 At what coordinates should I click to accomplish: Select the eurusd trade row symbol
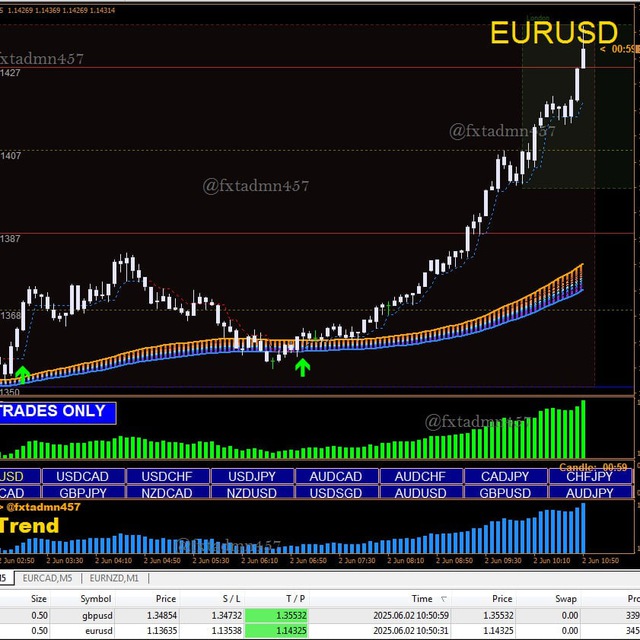point(99,631)
